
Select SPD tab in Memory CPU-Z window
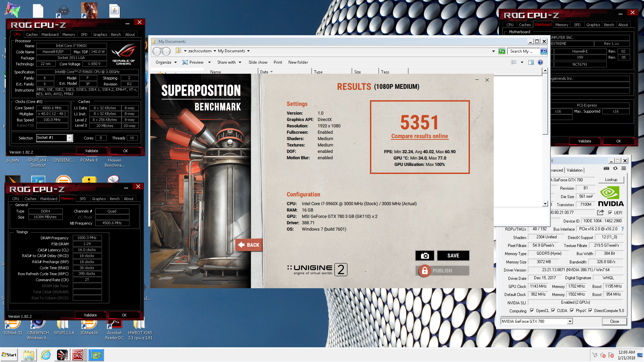(83, 199)
